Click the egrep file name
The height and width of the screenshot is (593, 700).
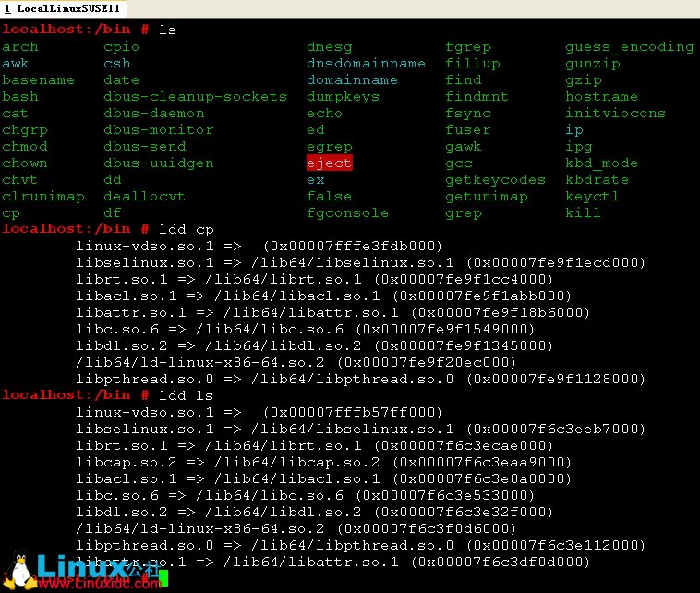click(x=330, y=147)
